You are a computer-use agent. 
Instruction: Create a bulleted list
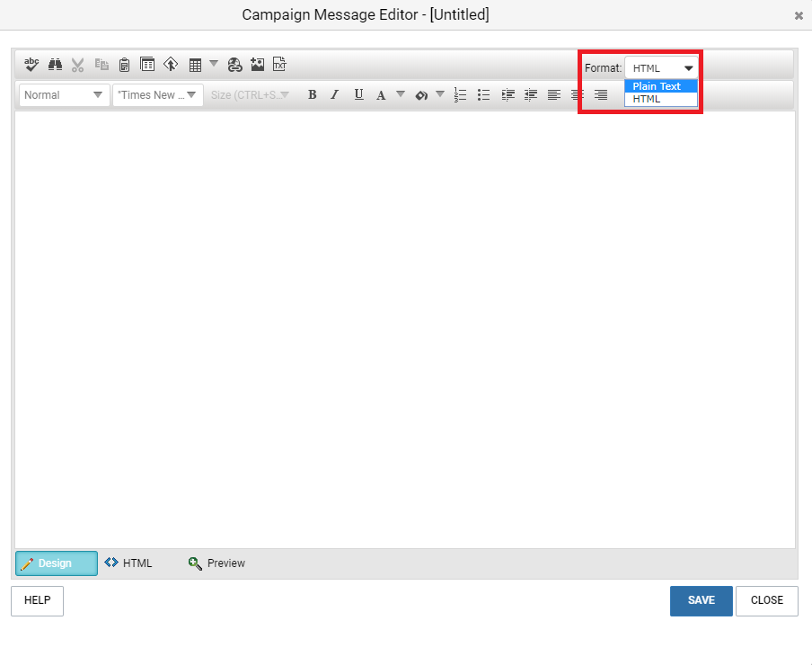483,94
